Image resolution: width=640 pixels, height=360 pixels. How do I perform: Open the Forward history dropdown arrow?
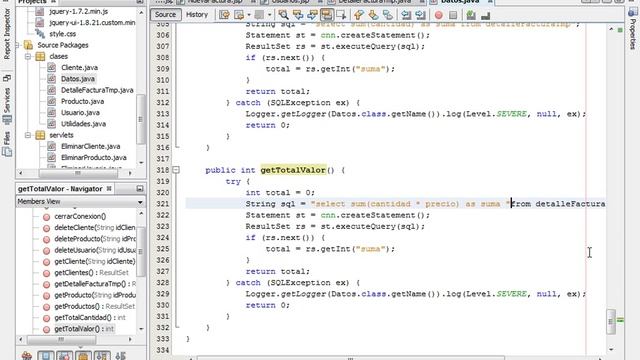coord(269,15)
